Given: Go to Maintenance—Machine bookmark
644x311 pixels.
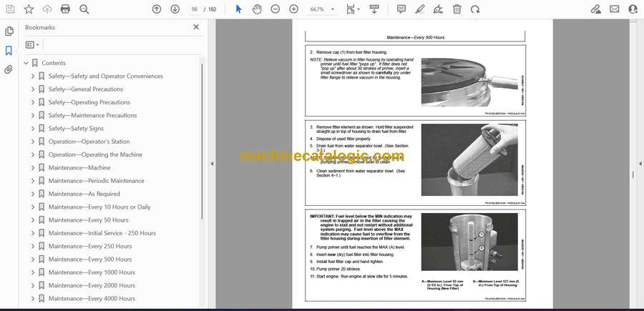Looking at the screenshot, I should (x=79, y=168).
